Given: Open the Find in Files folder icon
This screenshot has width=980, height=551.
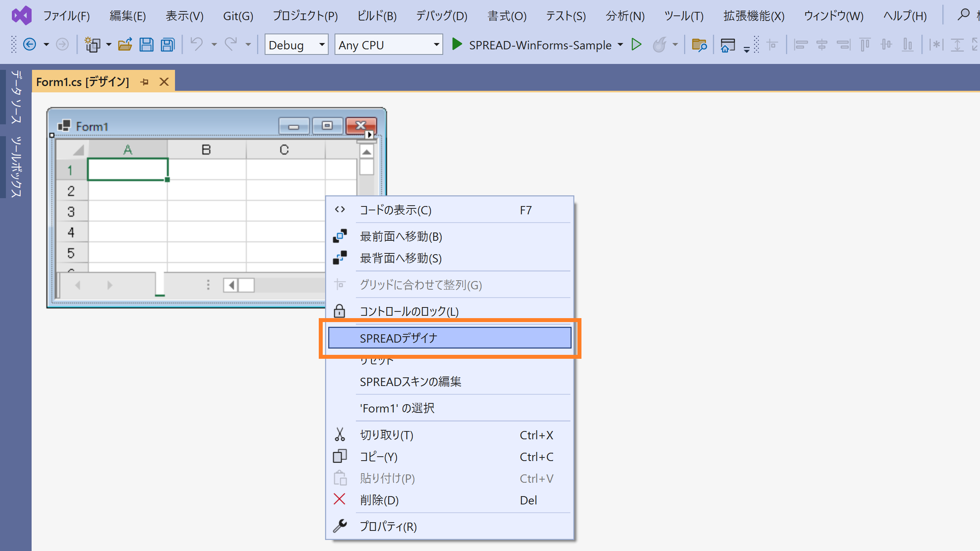Looking at the screenshot, I should [699, 45].
